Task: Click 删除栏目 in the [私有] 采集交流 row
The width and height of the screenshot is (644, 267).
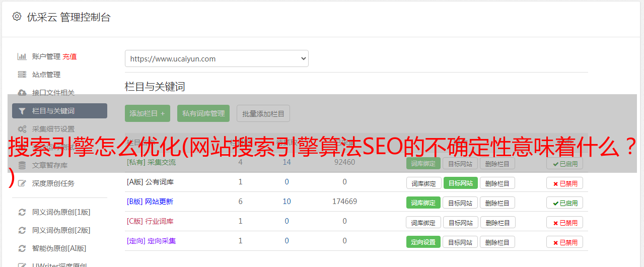Action: pyautogui.click(x=497, y=163)
